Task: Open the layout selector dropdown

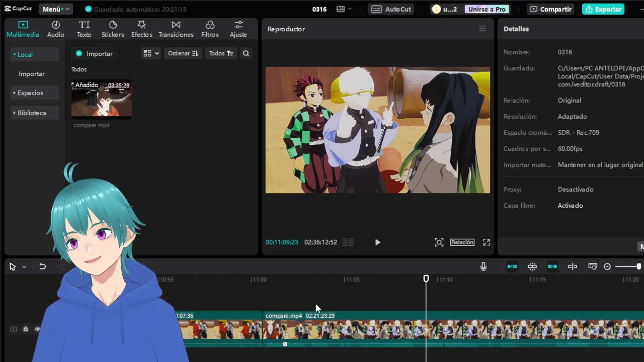Action: pyautogui.click(x=344, y=9)
